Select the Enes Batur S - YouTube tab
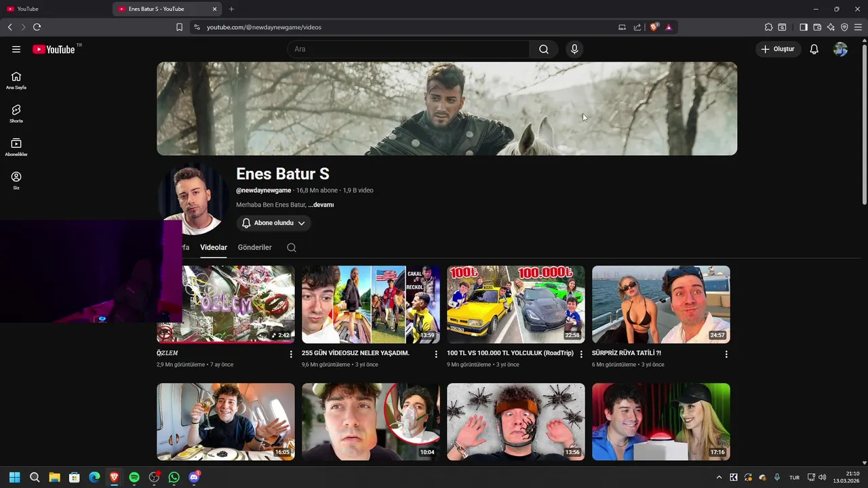Screen dimensions: 868x488 (167, 9)
